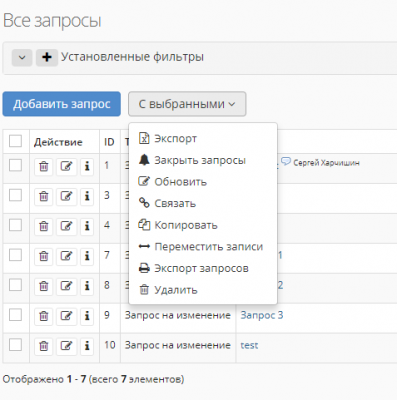Delete request with ID 4
This screenshot has width=397, height=400.
[x=44, y=226]
